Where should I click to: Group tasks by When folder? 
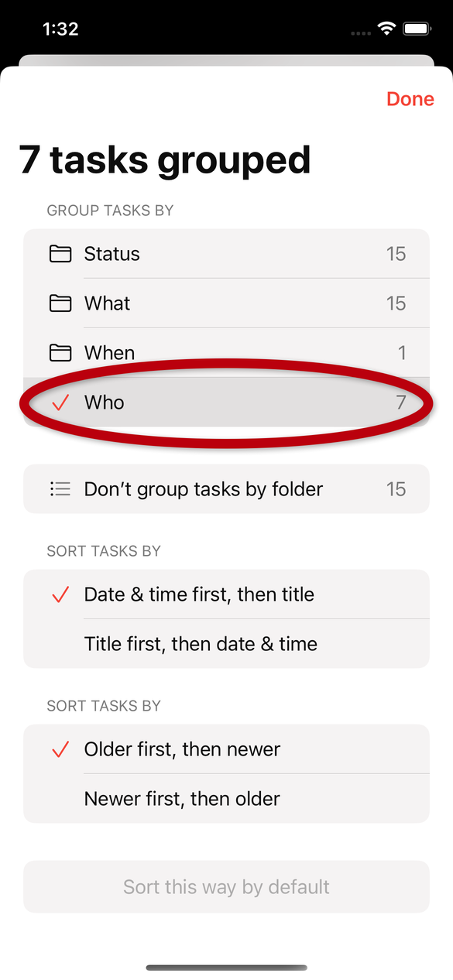coord(226,353)
